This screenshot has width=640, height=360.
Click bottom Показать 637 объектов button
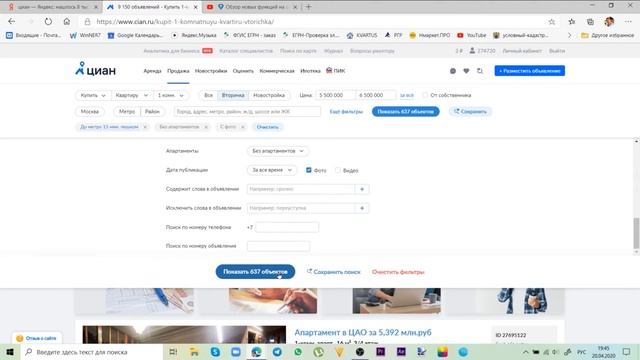(x=255, y=271)
